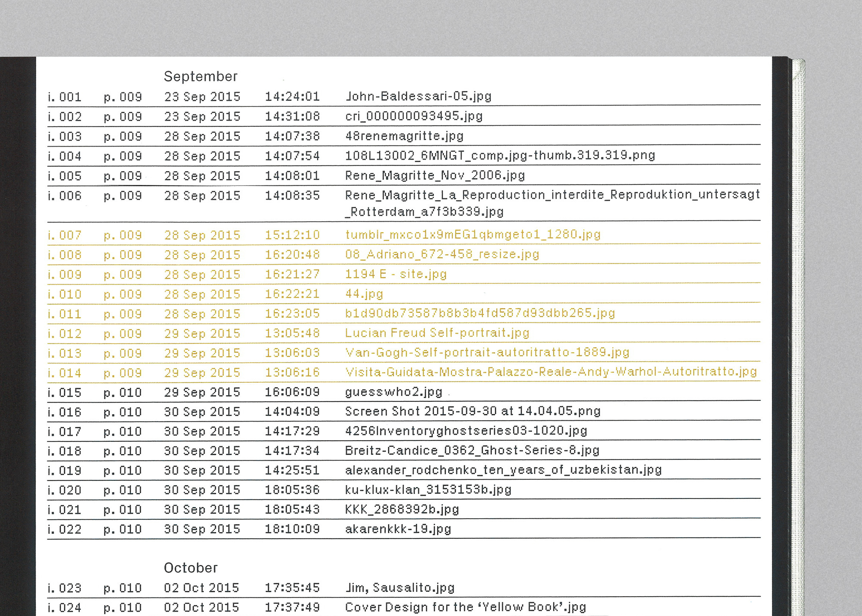Click the October month heading

pyautogui.click(x=191, y=568)
